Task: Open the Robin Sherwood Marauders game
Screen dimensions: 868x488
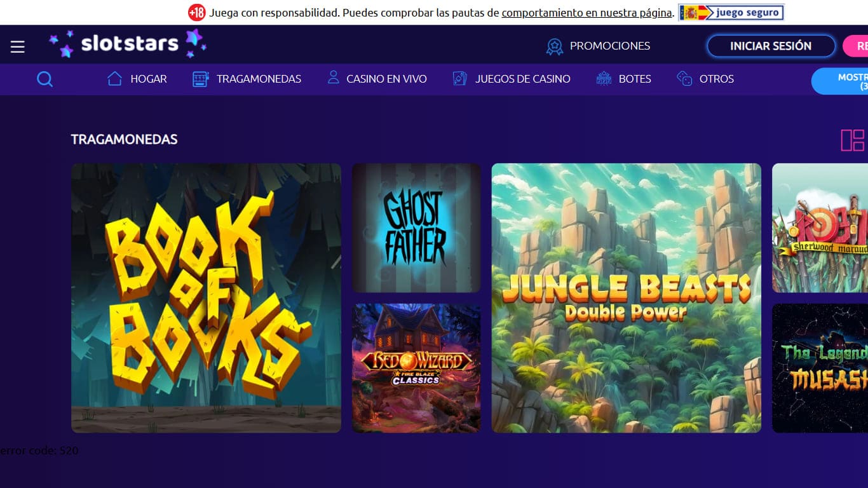Action: tap(820, 228)
